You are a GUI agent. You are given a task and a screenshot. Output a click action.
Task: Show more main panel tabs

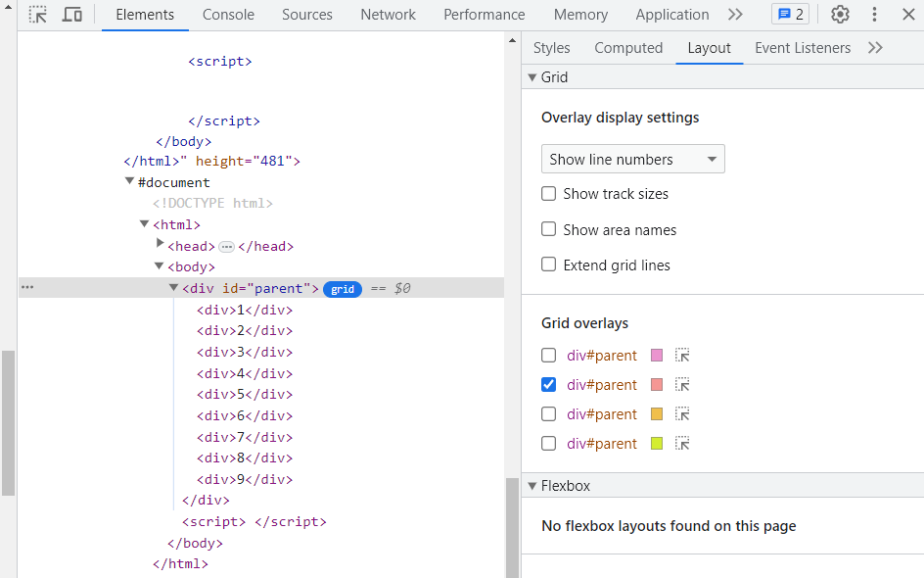pos(735,15)
